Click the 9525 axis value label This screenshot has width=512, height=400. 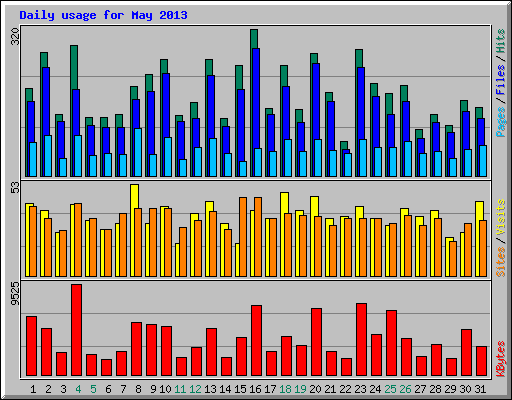click(16, 294)
